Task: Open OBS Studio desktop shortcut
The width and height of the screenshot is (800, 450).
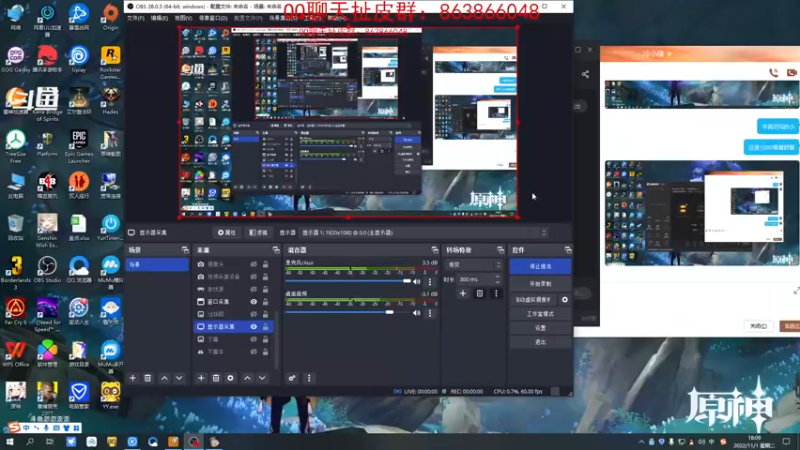Action: click(x=47, y=270)
